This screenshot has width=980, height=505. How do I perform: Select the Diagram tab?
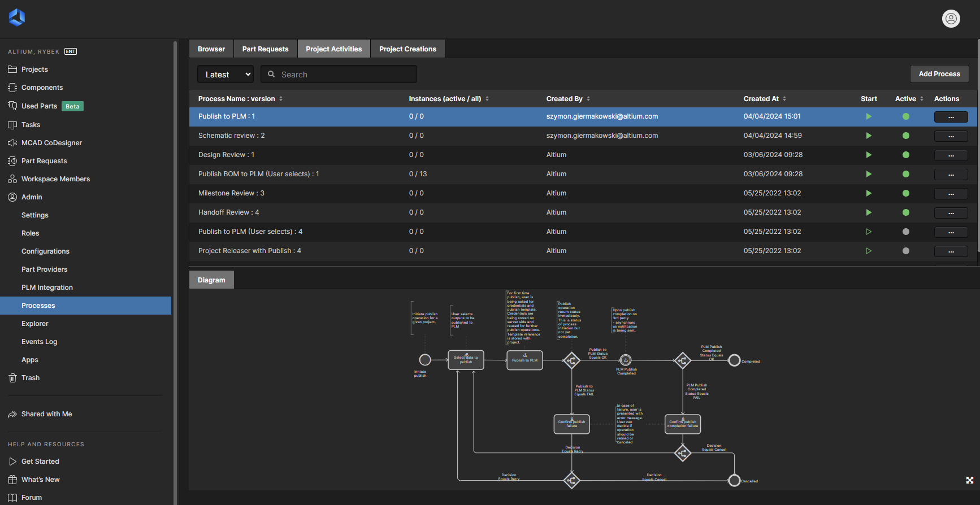[x=211, y=280]
